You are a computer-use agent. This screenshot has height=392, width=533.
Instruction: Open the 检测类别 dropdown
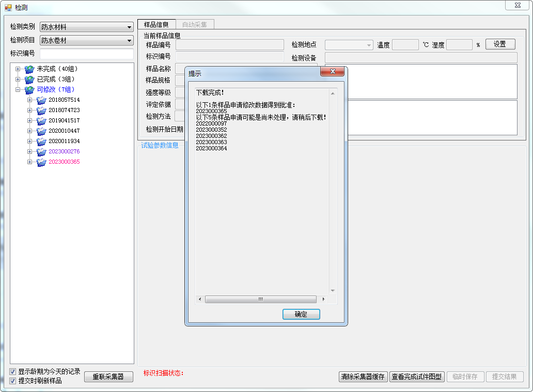tap(129, 27)
